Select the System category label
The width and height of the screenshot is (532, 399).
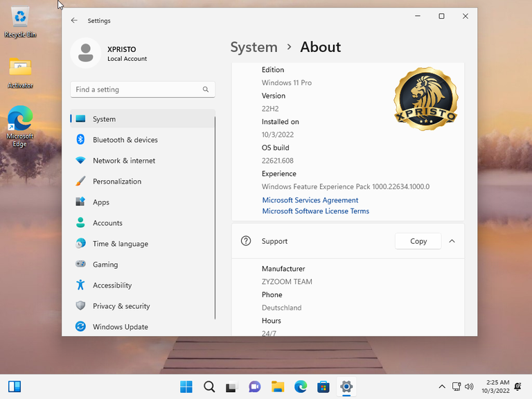point(104,119)
